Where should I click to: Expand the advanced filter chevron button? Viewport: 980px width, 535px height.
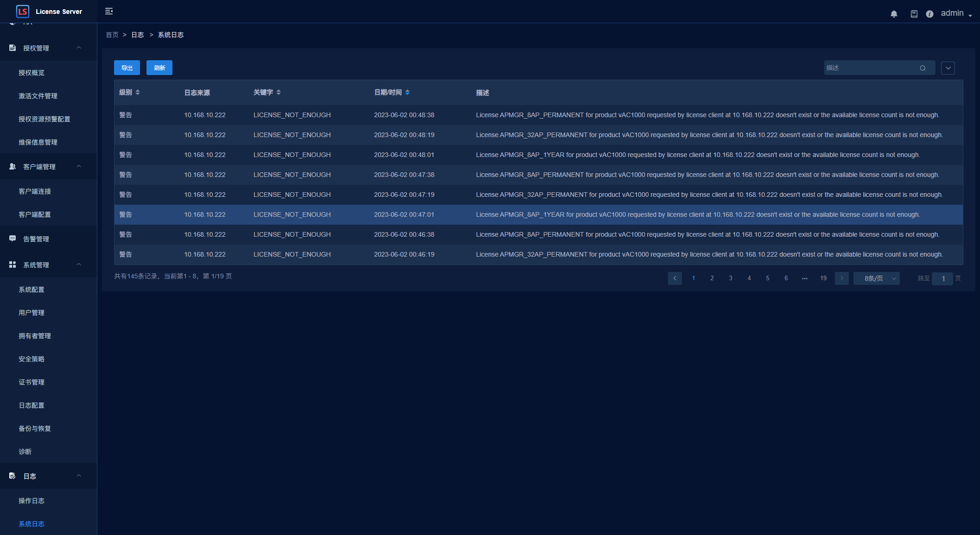[x=948, y=68]
